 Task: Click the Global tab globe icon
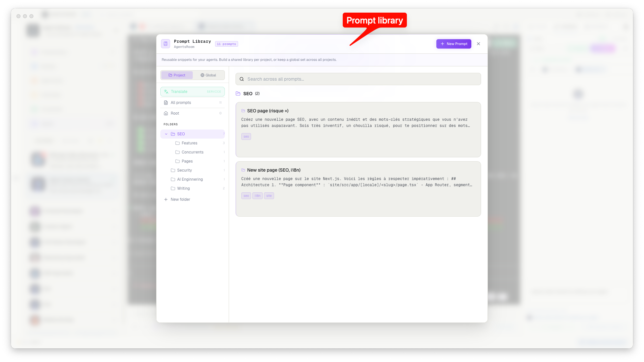click(202, 75)
